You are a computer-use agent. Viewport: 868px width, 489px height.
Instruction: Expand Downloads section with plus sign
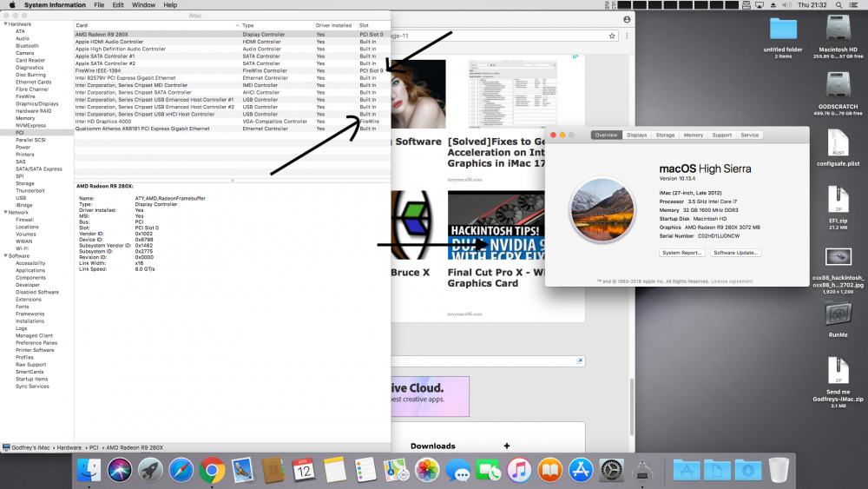507,446
